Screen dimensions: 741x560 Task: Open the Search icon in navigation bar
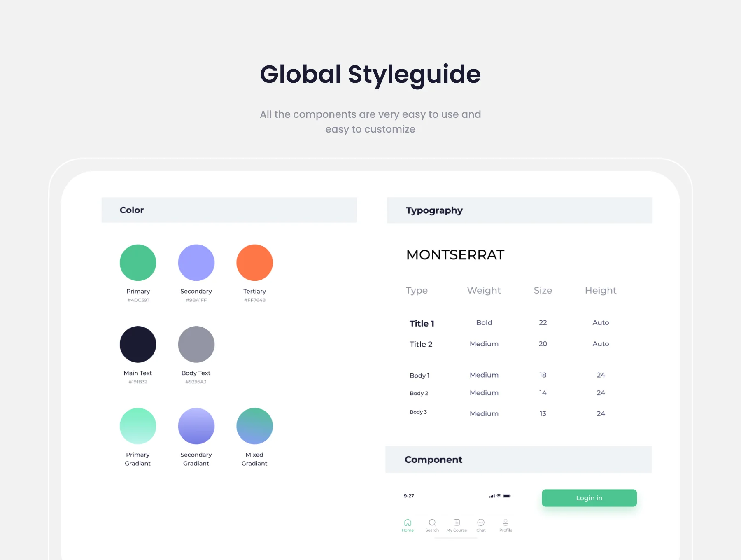432,523
